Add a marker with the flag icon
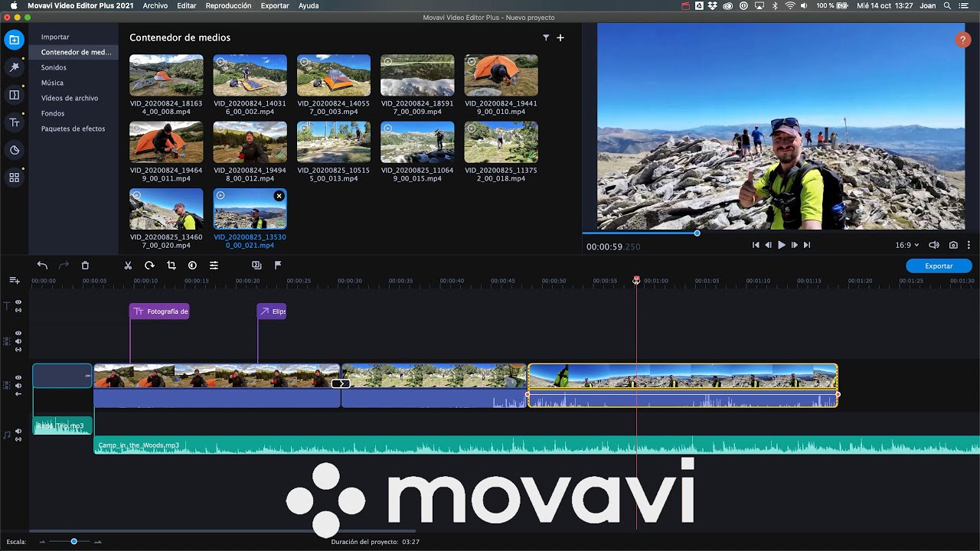The width and height of the screenshot is (980, 551). [278, 266]
